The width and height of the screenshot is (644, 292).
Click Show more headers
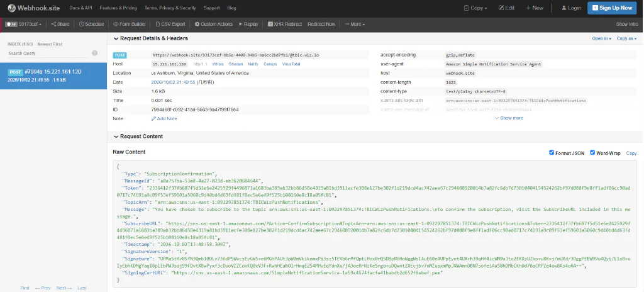coord(509,118)
